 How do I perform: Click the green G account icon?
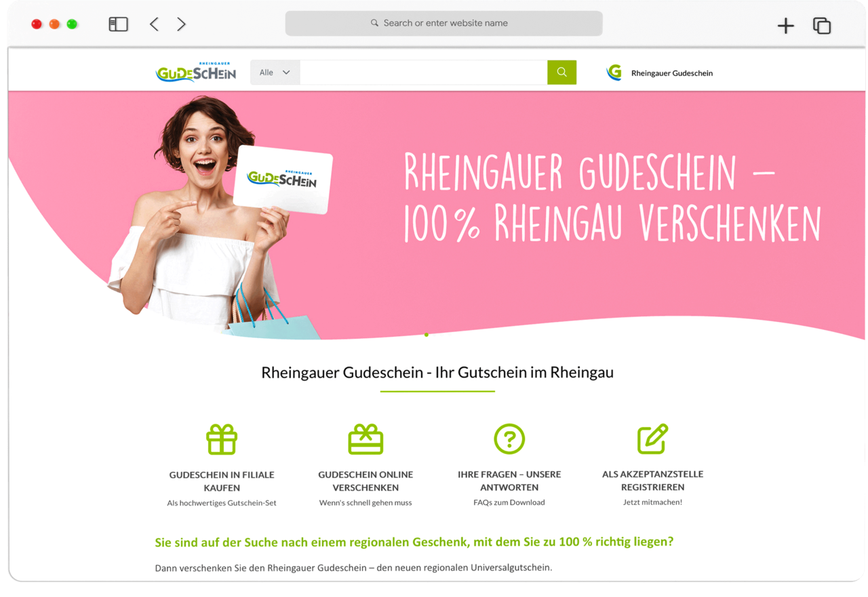[614, 73]
